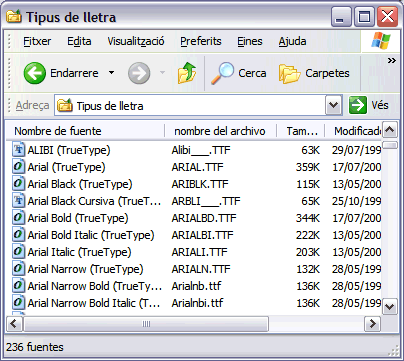Image resolution: width=404 pixels, height=361 pixels.
Task: Click the Arial Bold (TrueType) font icon
Action: tap(18, 217)
